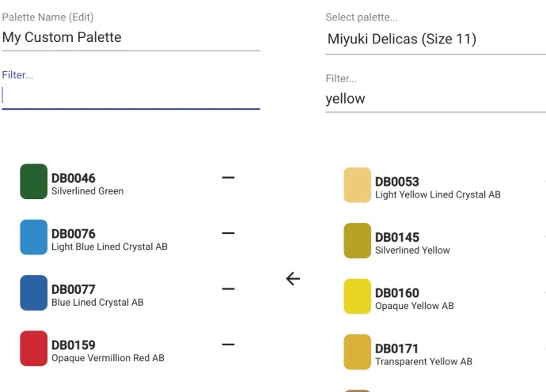Select the DB0160 Opaque Yellow AB swatch
This screenshot has height=392, width=546.
coord(357,296)
